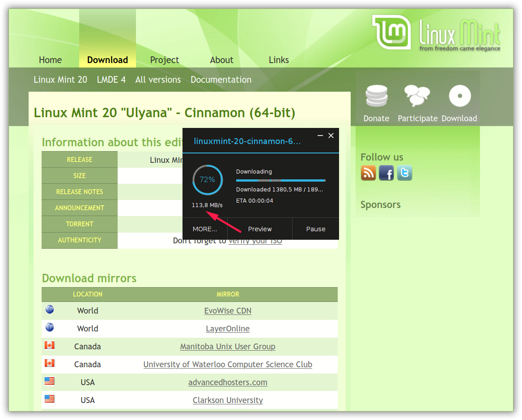Click the Downloading status text
522x420 pixels.
coord(254,172)
